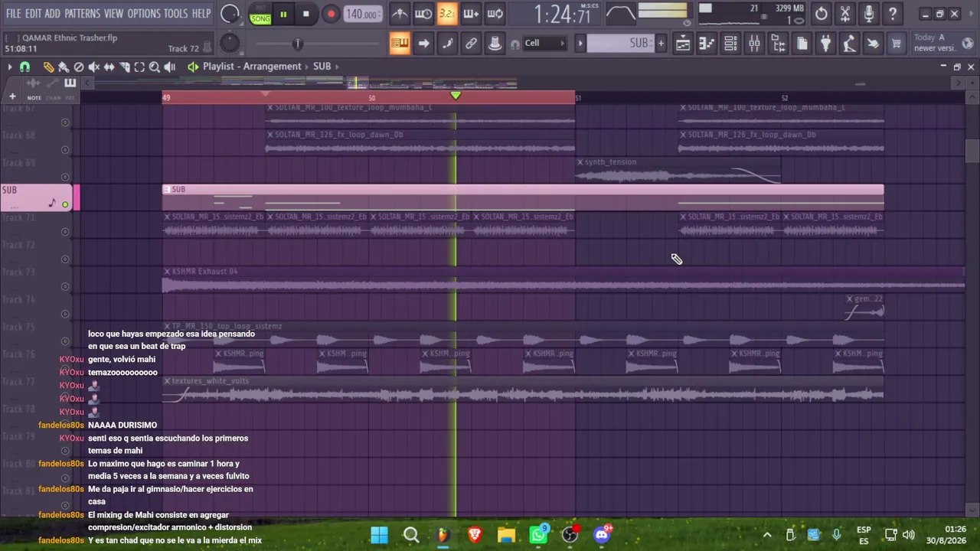Open the content library cart icon
Viewport: 980px width, 551px height.
click(897, 44)
